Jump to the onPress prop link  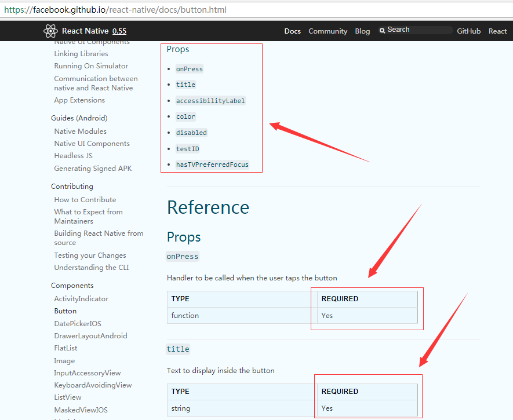[x=190, y=69]
